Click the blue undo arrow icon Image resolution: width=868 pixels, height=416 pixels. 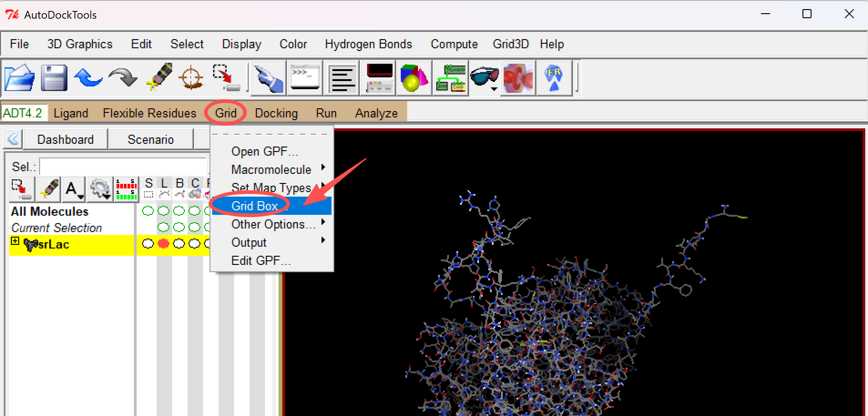click(x=88, y=78)
